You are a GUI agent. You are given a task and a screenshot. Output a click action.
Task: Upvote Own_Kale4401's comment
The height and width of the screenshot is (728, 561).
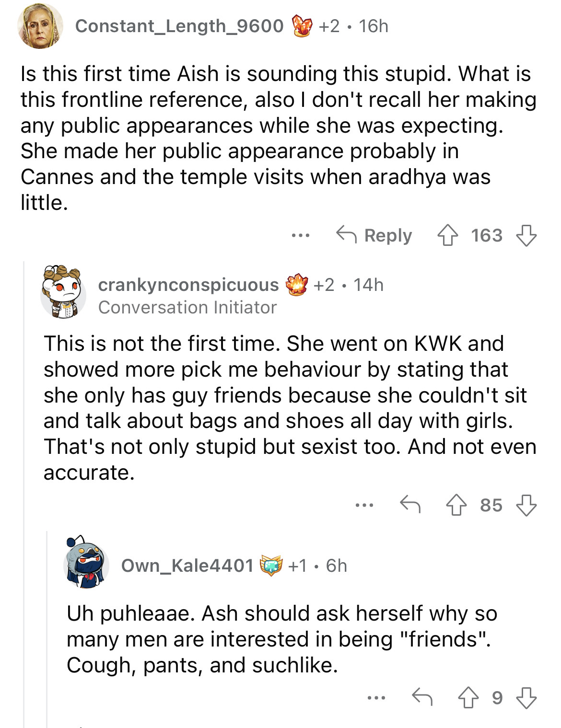(x=468, y=698)
